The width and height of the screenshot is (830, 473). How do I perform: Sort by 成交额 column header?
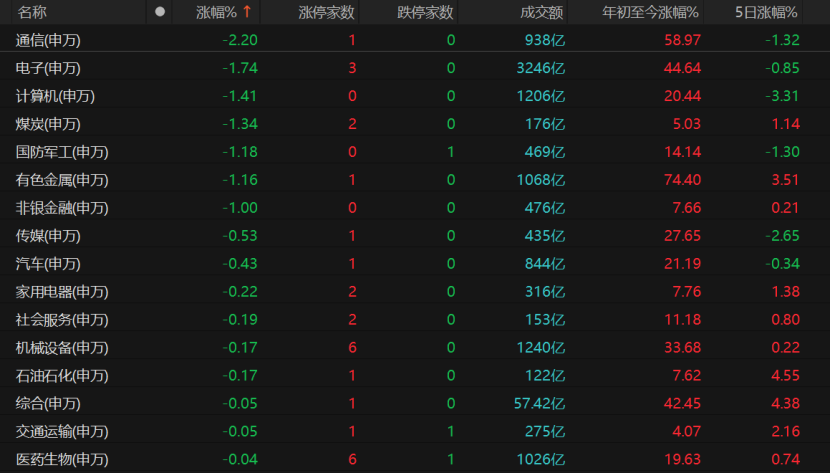coord(542,12)
